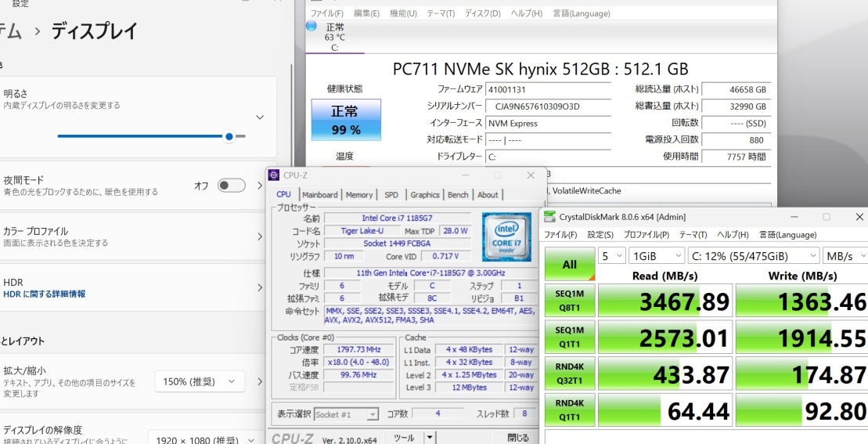This screenshot has width=868, height=444.
Task: Open the HDR settings row chevron
Action: [x=260, y=287]
